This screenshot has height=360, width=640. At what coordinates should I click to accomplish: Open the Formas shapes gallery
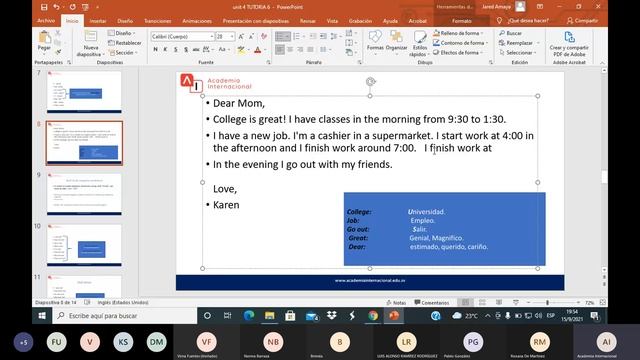tap(375, 41)
